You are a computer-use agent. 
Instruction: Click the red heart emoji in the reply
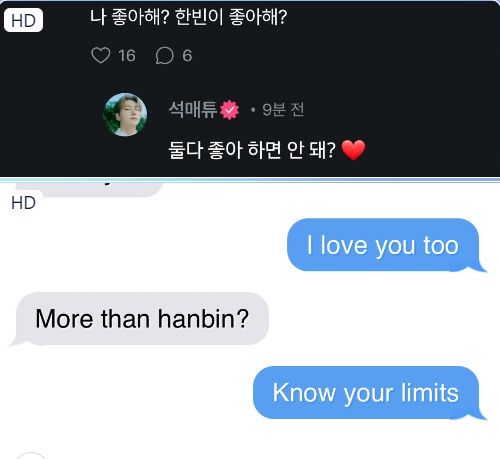pyautogui.click(x=353, y=150)
